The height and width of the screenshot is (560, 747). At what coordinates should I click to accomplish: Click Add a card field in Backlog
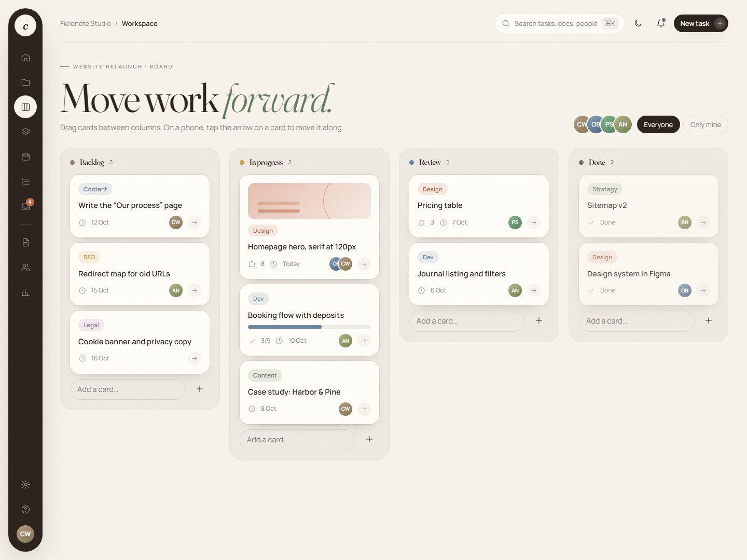tap(128, 389)
